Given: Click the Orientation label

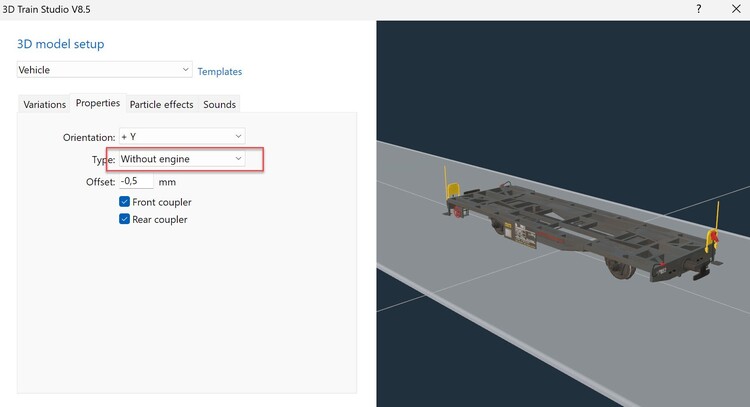Looking at the screenshot, I should [89, 138].
